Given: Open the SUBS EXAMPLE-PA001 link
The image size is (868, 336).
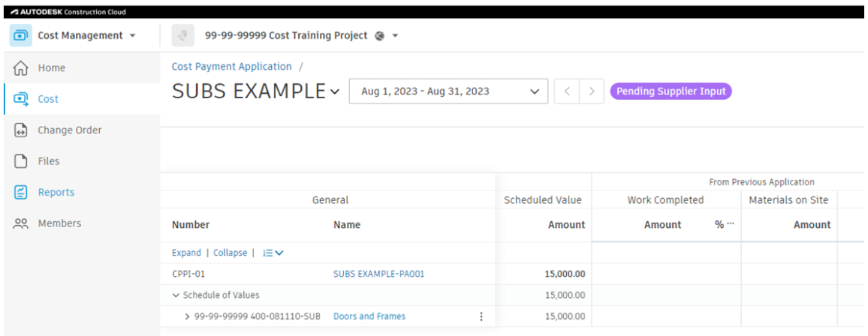Looking at the screenshot, I should coord(378,274).
